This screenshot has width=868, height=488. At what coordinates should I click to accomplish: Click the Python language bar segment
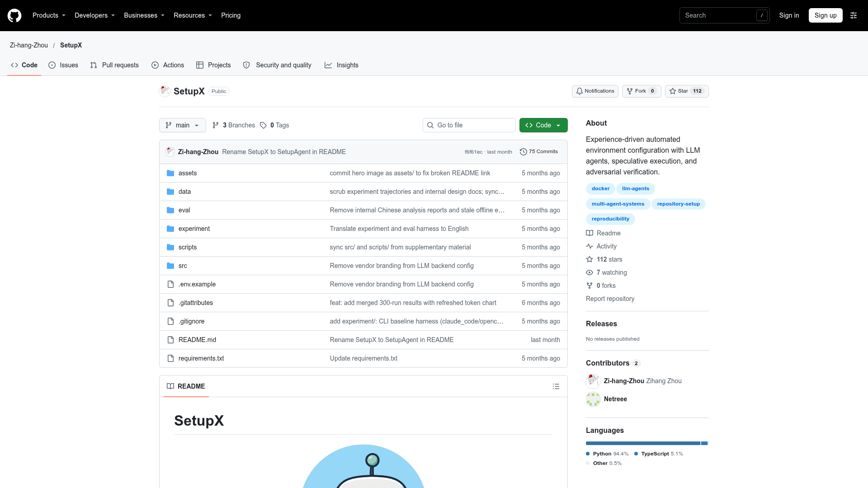point(643,443)
